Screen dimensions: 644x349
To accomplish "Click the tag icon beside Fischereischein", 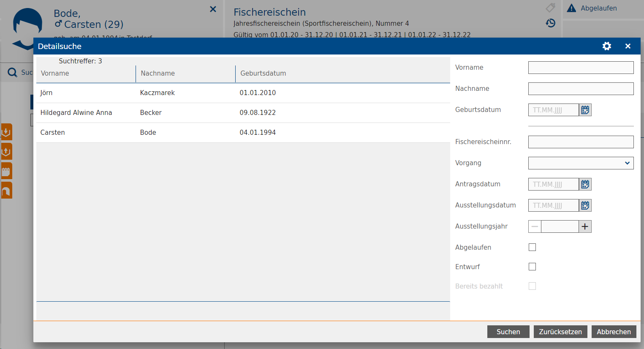I will [x=550, y=8].
